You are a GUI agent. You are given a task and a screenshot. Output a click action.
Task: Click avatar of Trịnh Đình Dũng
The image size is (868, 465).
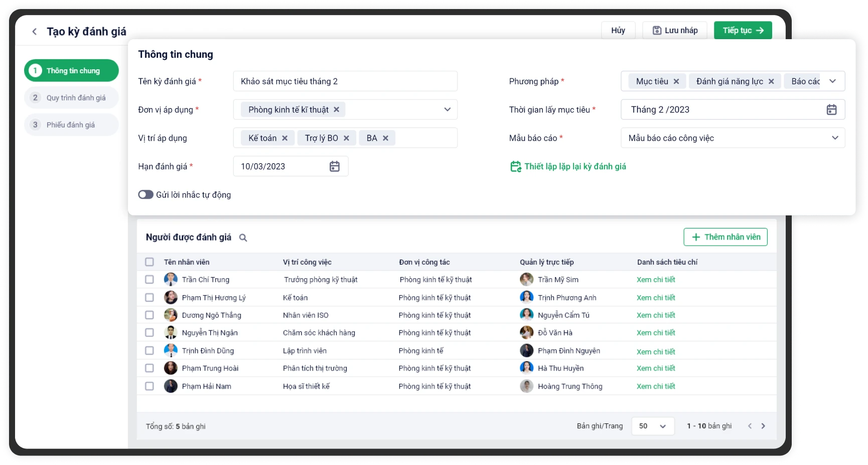[x=171, y=351]
